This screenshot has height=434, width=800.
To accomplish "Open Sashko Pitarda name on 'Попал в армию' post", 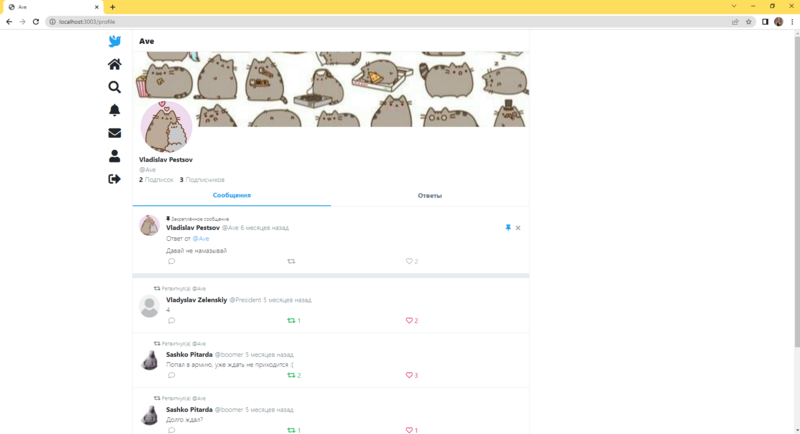I will [x=189, y=354].
